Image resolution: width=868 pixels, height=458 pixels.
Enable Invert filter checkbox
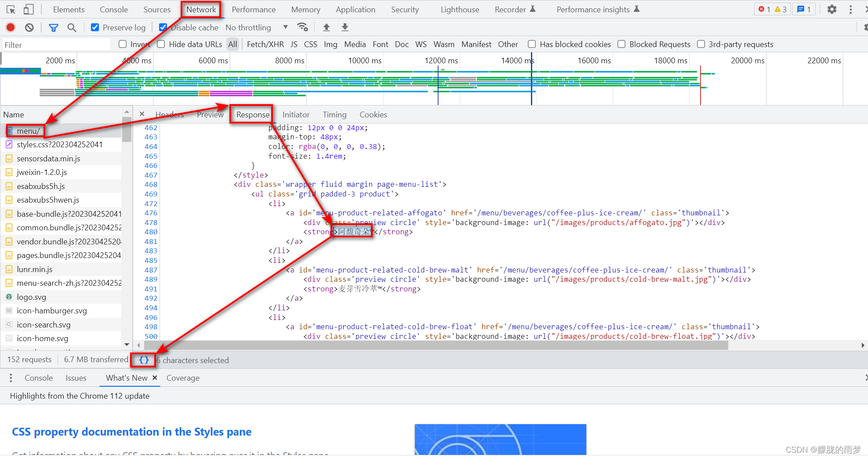pyautogui.click(x=123, y=44)
